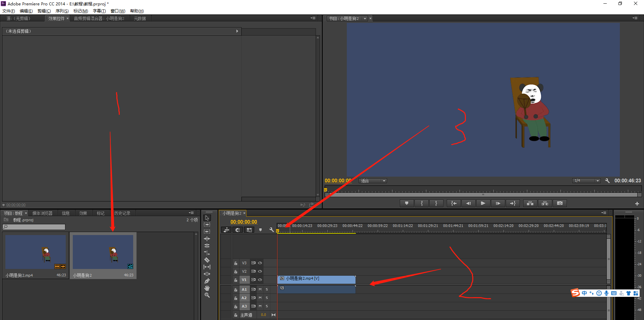
Task: Mute audio track A1
Action: pyautogui.click(x=260, y=289)
